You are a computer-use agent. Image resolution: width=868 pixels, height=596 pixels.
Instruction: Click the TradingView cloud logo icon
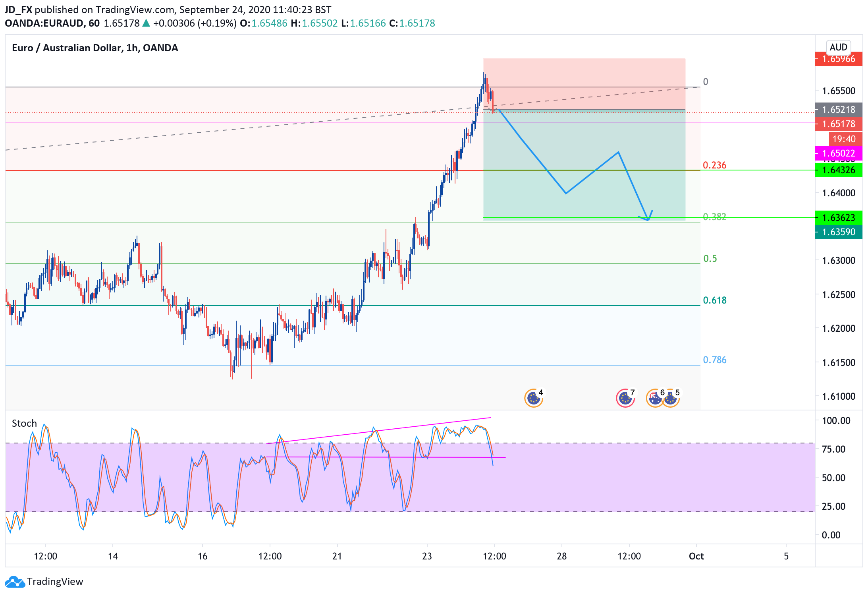(x=15, y=582)
